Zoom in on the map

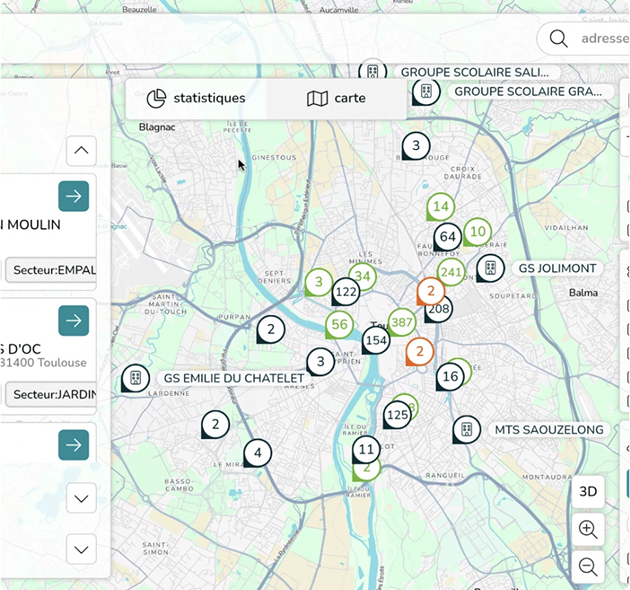pos(588,530)
